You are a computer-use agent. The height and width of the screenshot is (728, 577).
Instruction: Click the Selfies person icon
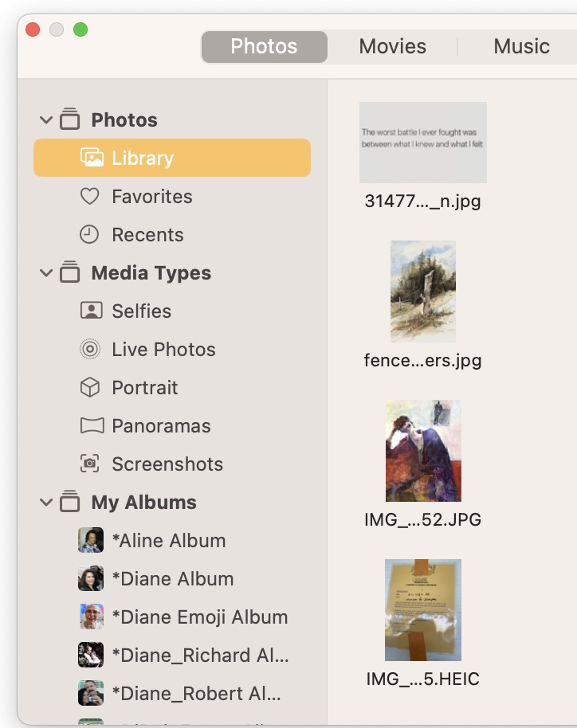[92, 311]
